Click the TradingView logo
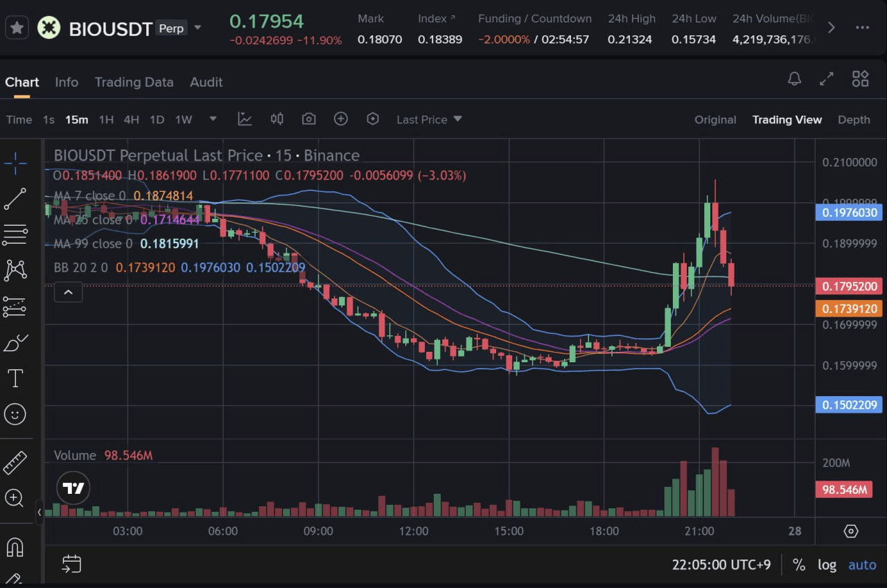This screenshot has width=887, height=588. (x=73, y=488)
